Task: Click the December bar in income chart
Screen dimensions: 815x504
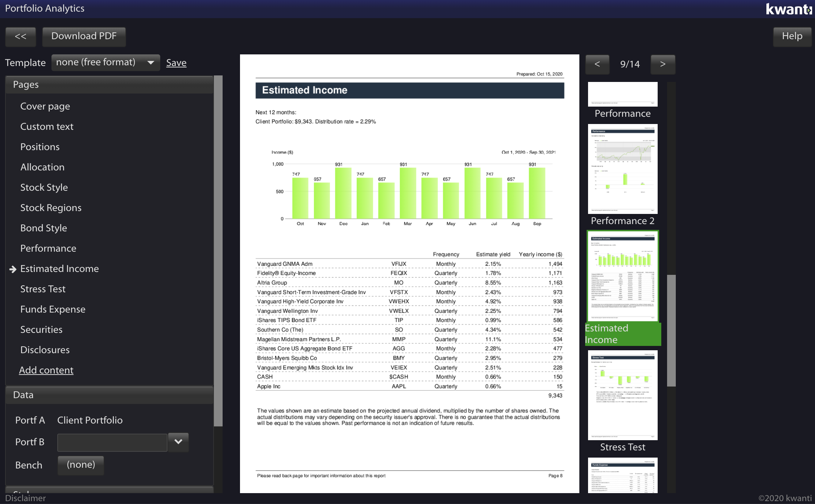Action: click(343, 193)
